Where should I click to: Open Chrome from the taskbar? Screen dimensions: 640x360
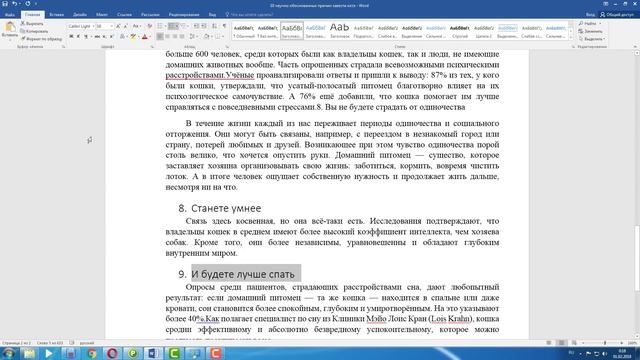click(x=91, y=353)
